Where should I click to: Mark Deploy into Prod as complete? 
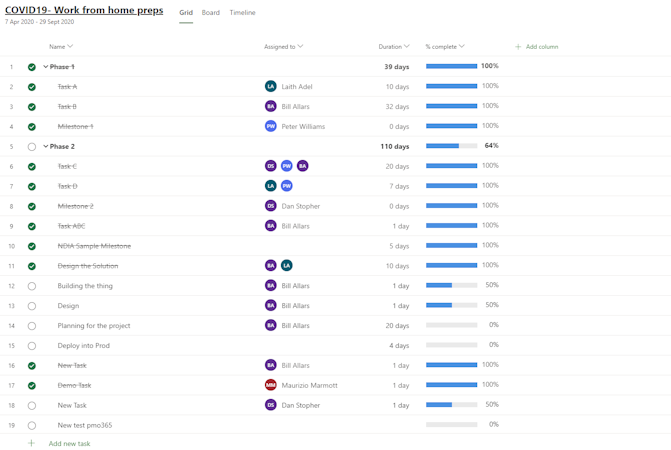click(x=32, y=346)
